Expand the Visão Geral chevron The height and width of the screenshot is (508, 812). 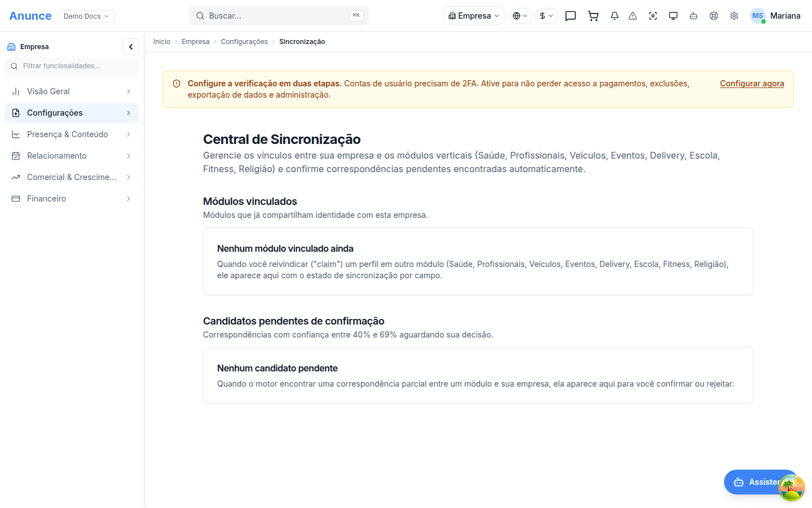(129, 91)
